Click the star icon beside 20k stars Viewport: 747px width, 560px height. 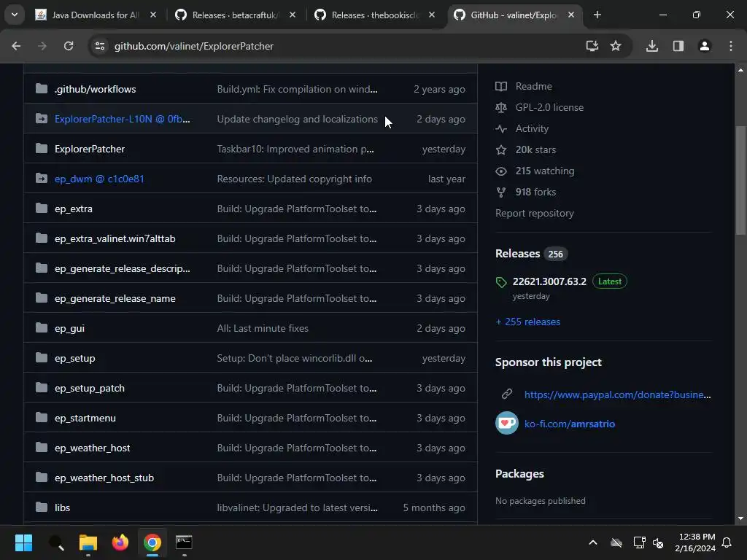501,150
